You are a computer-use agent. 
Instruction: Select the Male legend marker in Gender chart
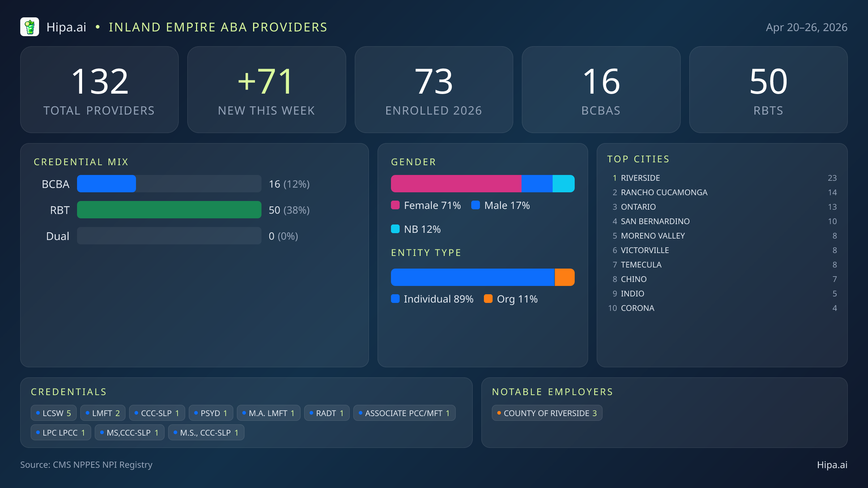(x=476, y=205)
